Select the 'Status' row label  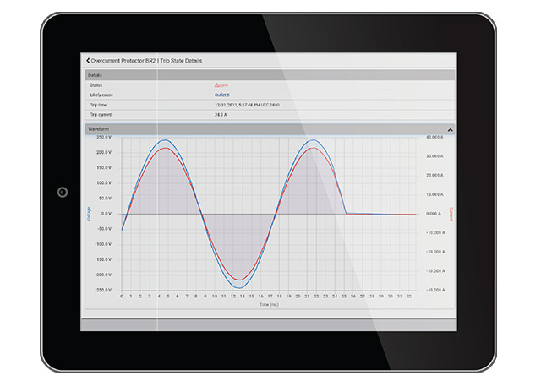tap(96, 85)
